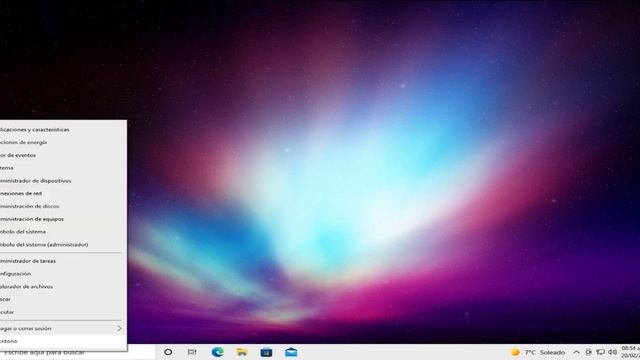The image size is (640, 360).
Task: Show hidden tray icons chevron
Action: (576, 352)
